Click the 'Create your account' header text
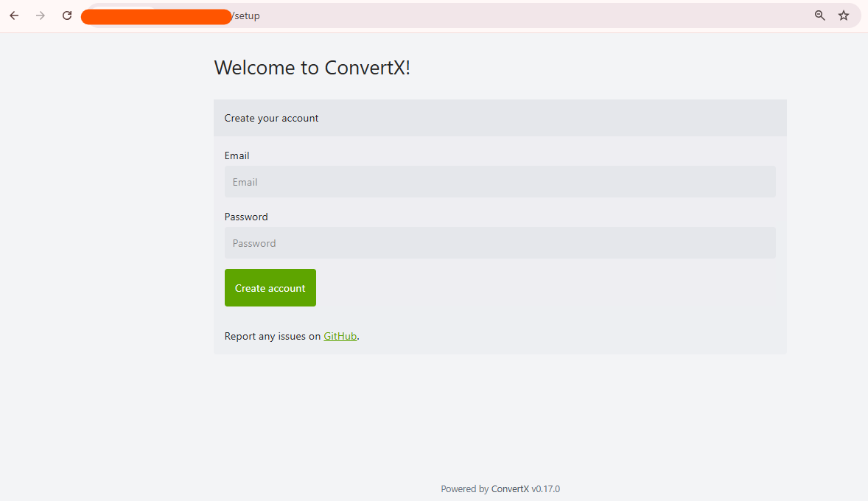868x501 pixels. click(271, 118)
